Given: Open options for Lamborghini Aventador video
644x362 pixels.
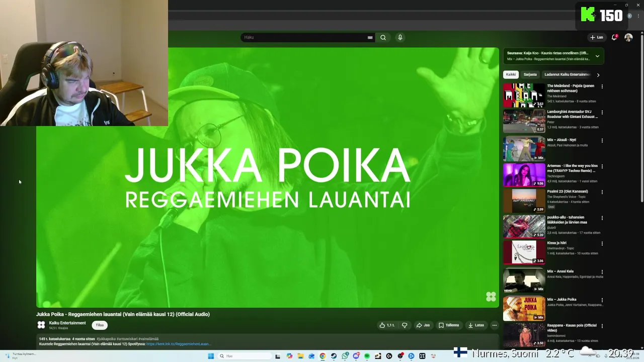Looking at the screenshot, I should (x=602, y=112).
